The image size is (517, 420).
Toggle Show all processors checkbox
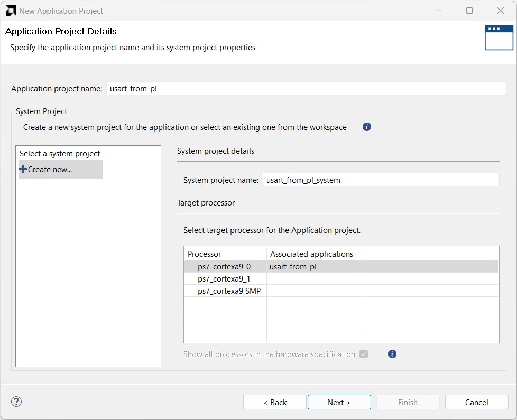pyautogui.click(x=364, y=354)
